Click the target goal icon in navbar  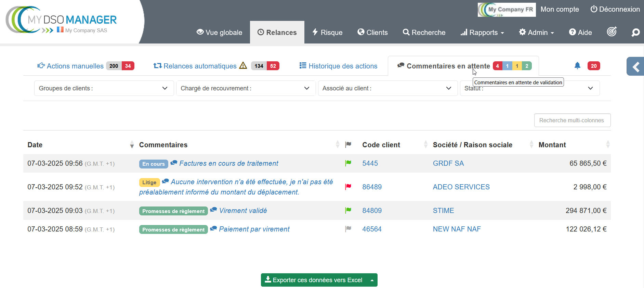(612, 32)
